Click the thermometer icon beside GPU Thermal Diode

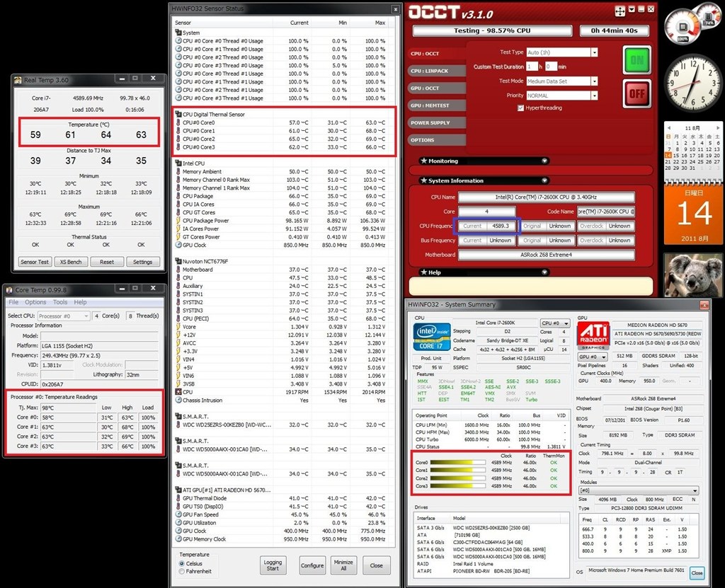pos(178,498)
